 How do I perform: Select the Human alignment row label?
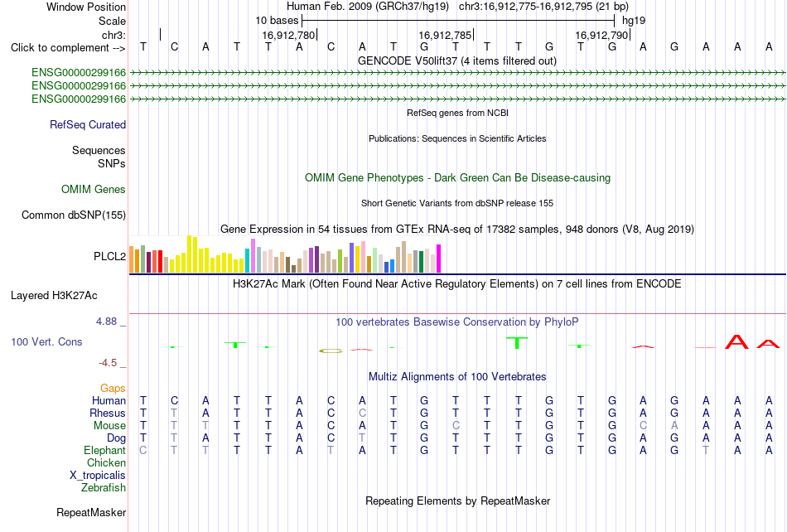[x=109, y=400]
